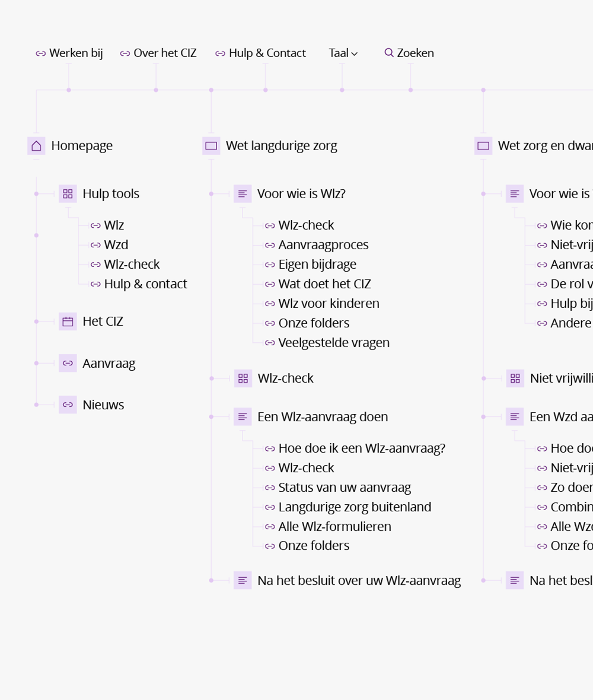Open Over het CIZ menu item
This screenshot has height=700, width=593.
click(164, 53)
